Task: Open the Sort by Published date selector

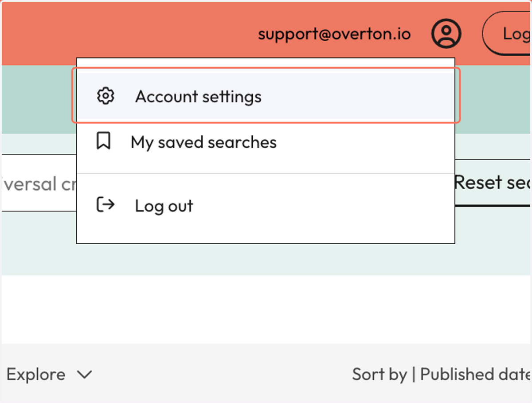Action: pos(442,375)
